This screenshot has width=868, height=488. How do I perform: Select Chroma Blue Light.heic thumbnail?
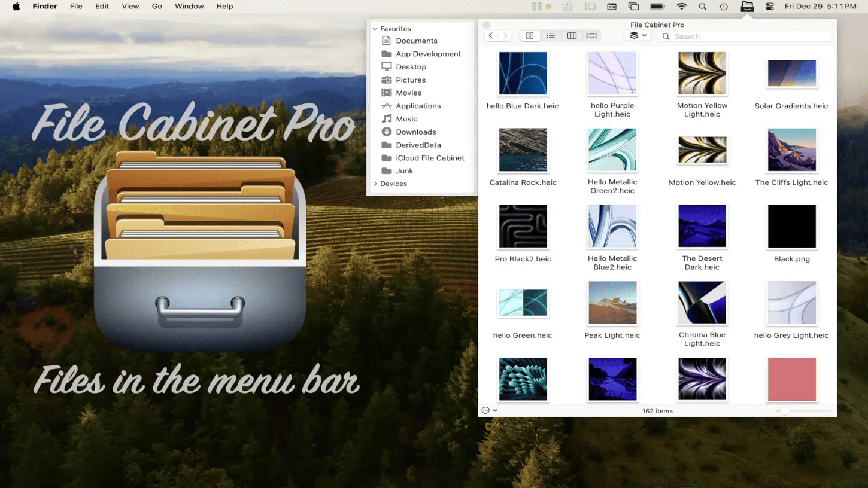pos(702,303)
